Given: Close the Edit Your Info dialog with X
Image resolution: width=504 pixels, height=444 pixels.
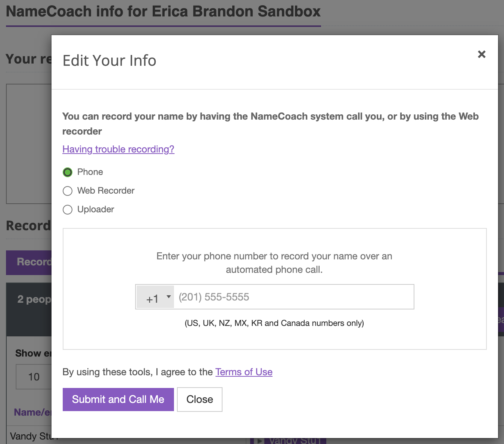Looking at the screenshot, I should [482, 54].
